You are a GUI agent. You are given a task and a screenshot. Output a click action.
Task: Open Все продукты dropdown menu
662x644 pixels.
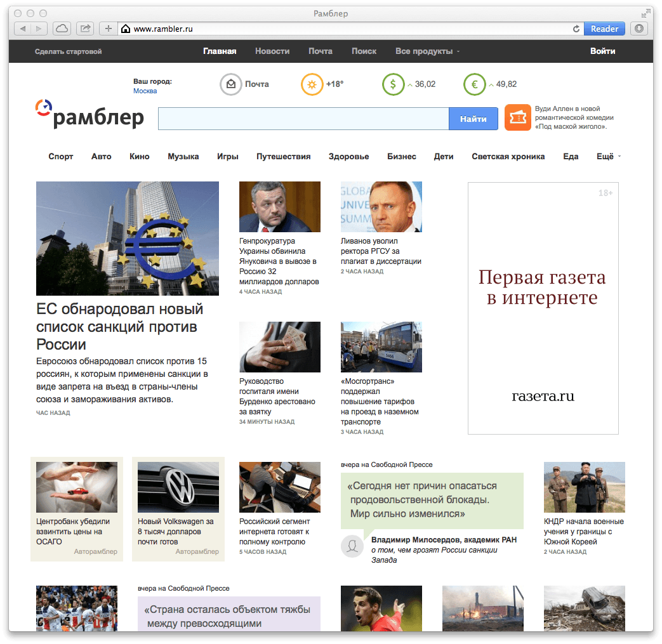point(427,51)
